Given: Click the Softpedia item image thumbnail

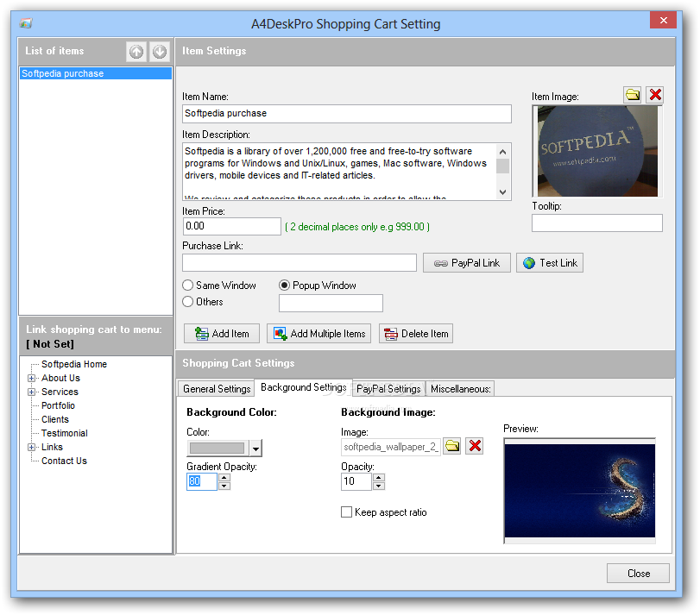Looking at the screenshot, I should click(x=597, y=151).
